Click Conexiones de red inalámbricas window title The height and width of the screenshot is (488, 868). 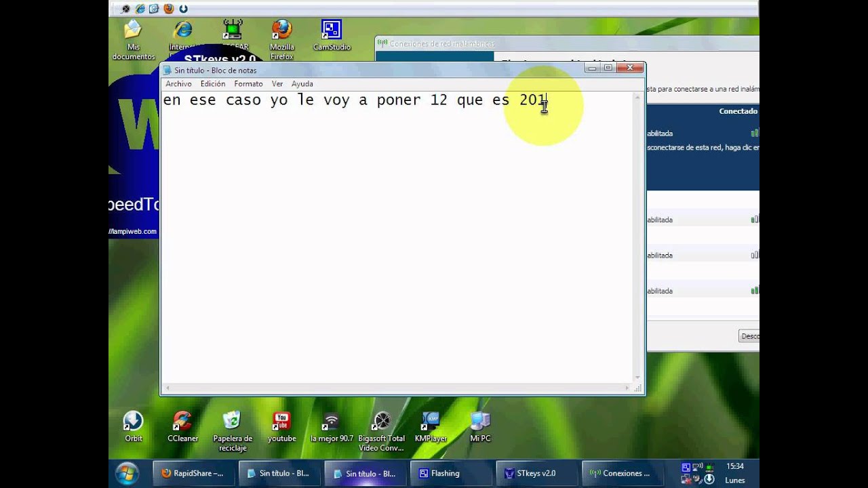point(441,43)
